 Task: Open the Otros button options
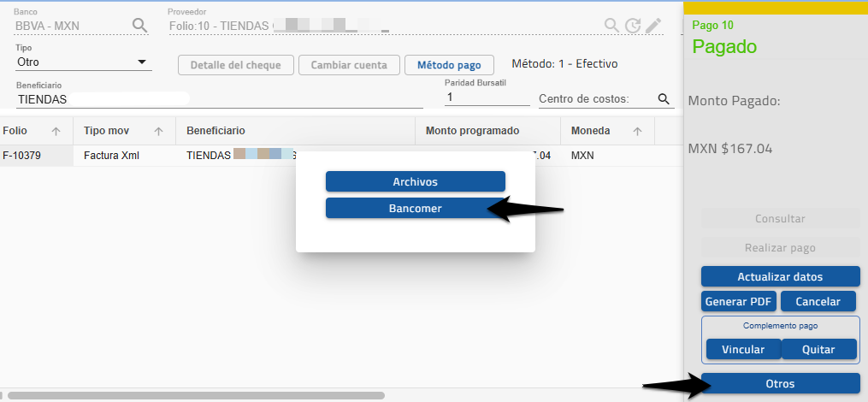[x=780, y=383]
